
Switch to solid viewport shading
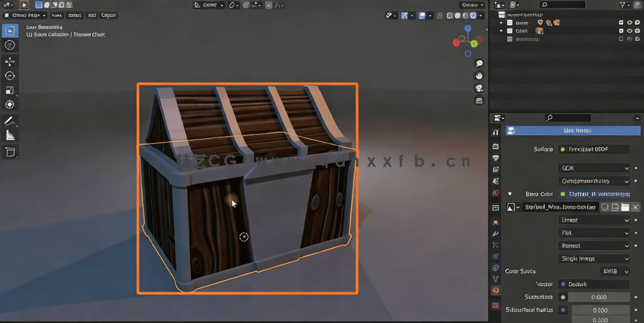tap(458, 16)
